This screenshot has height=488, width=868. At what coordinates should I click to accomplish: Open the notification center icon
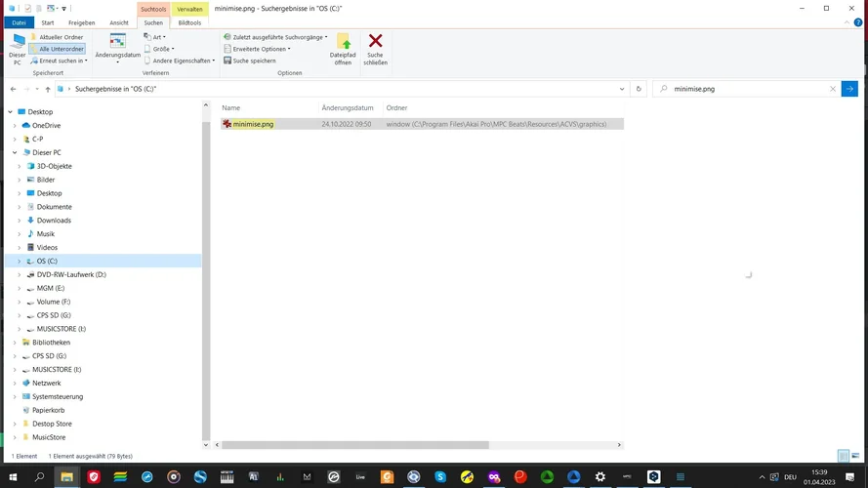(x=850, y=477)
